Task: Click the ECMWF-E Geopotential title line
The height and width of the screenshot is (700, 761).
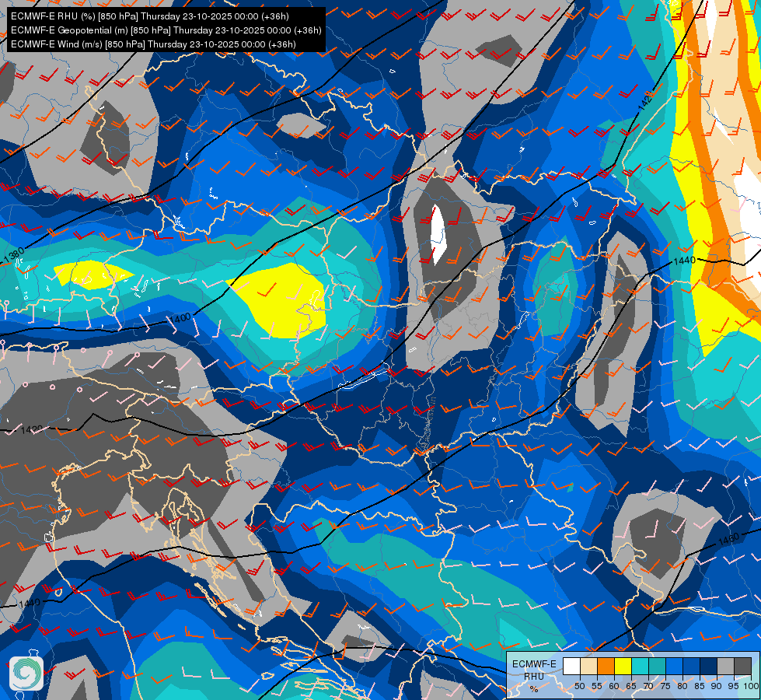Action: pos(166,30)
